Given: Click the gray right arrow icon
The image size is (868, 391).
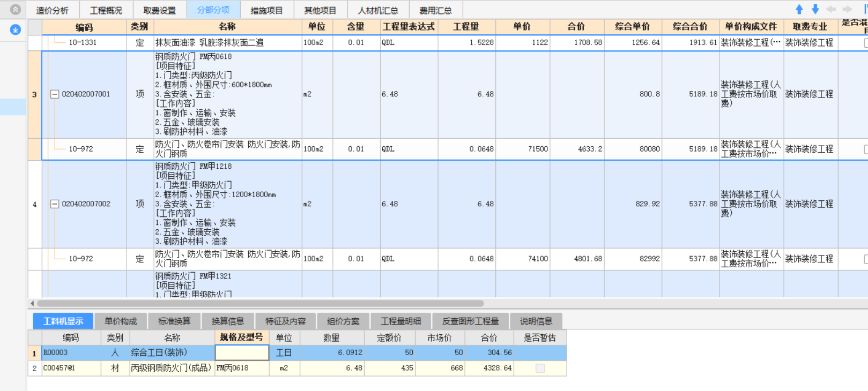Looking at the screenshot, I should [x=847, y=10].
